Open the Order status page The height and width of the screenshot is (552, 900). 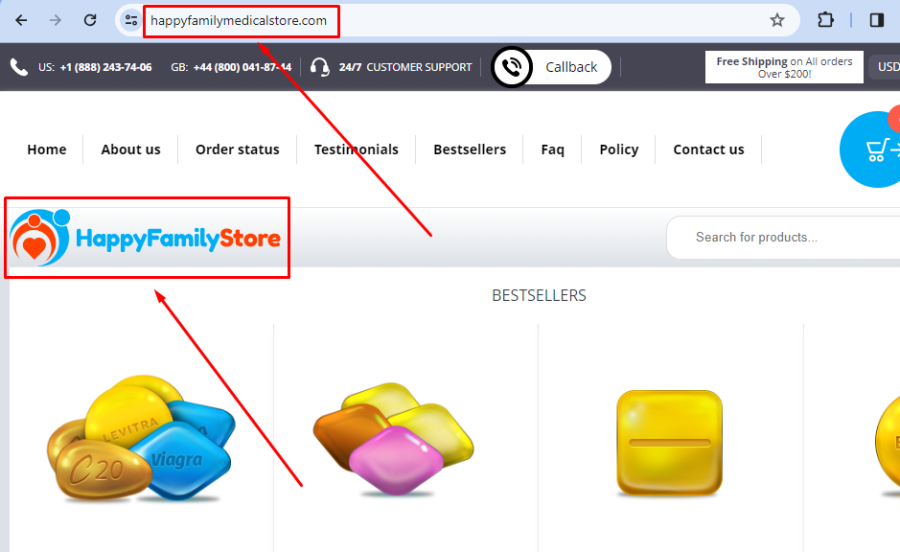(237, 149)
